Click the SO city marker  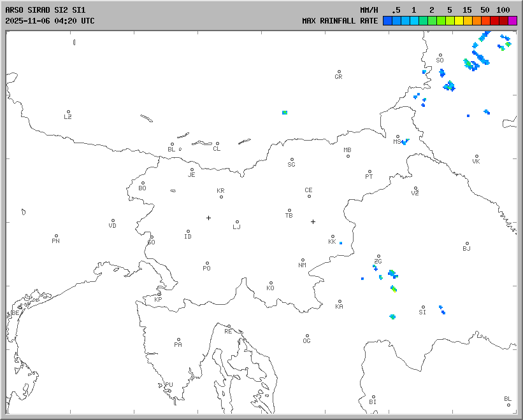(x=440, y=55)
